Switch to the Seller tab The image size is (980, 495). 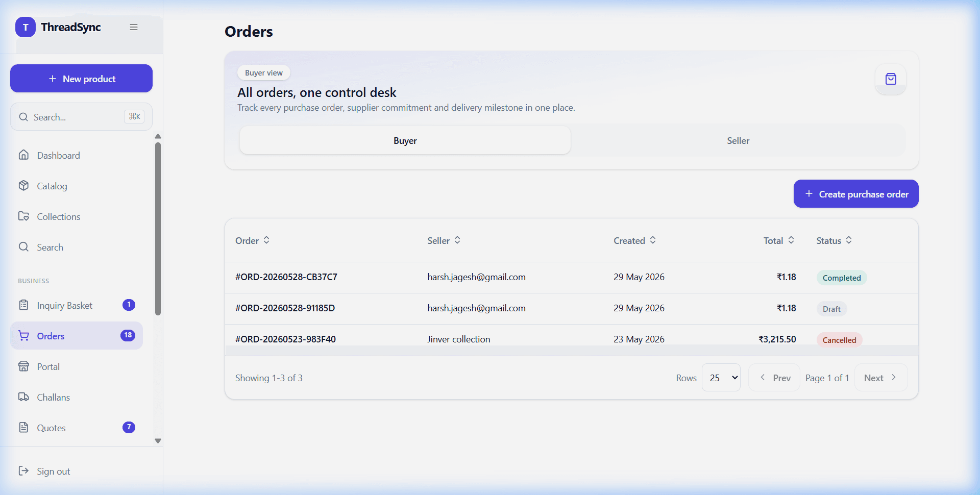738,140
